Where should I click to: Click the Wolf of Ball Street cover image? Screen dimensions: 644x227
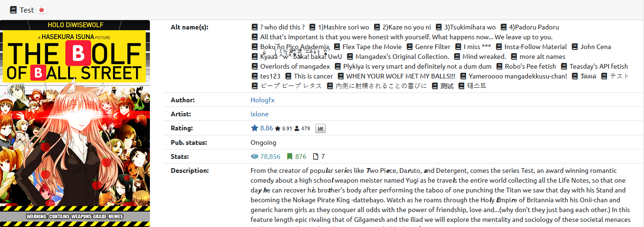click(75, 123)
